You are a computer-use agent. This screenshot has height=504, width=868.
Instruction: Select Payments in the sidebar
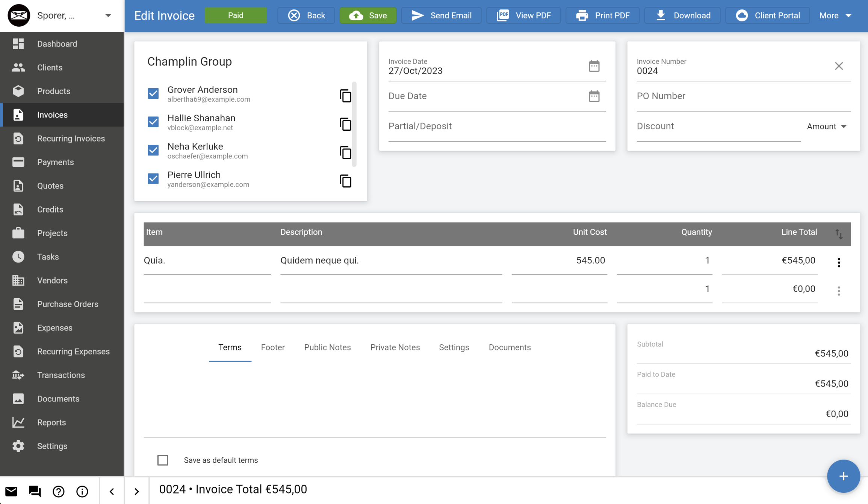[x=55, y=162]
